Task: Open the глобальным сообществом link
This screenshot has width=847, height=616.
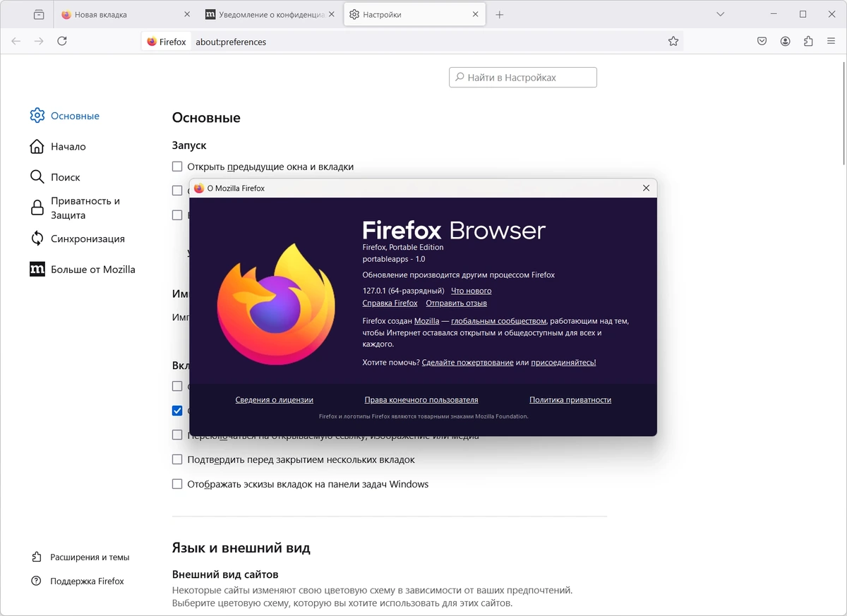Action: 499,321
